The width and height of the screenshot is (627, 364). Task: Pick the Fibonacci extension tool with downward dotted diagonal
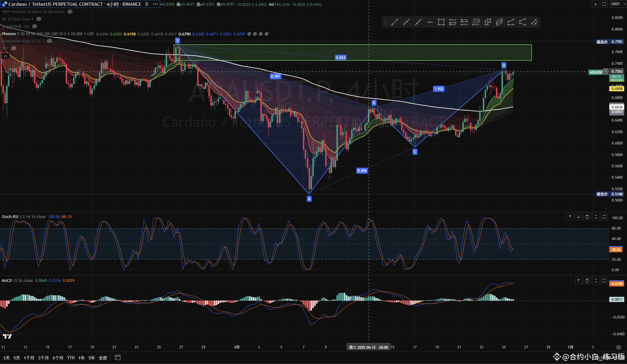[x=464, y=22]
